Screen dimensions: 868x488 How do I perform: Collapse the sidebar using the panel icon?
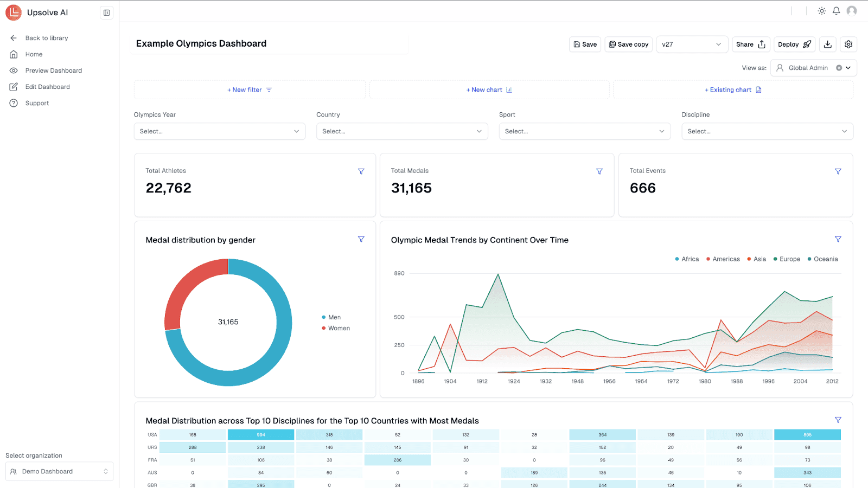pyautogui.click(x=106, y=12)
